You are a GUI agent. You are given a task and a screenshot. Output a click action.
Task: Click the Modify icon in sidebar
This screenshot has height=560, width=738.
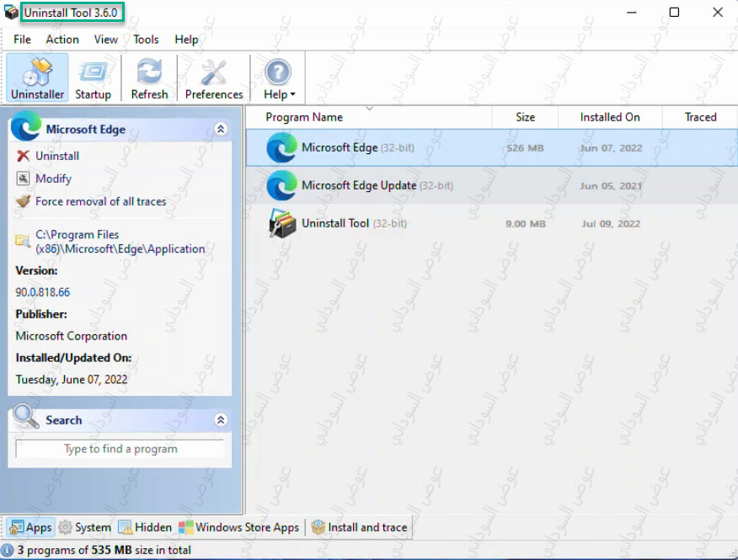pos(23,179)
